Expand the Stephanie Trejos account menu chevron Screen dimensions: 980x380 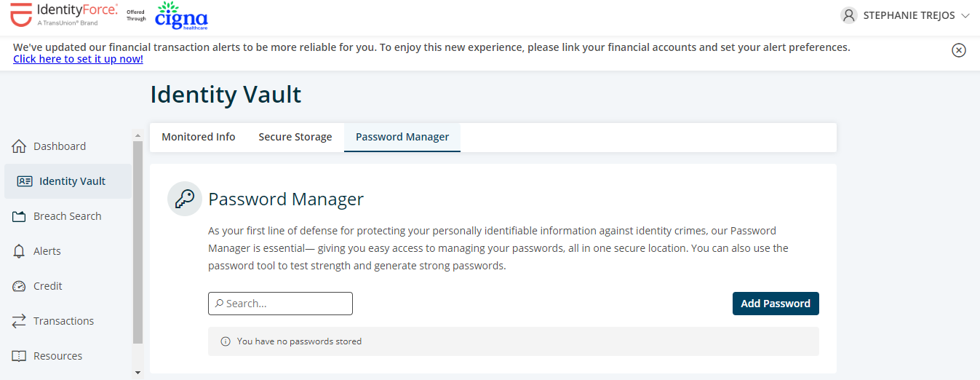coord(965,15)
